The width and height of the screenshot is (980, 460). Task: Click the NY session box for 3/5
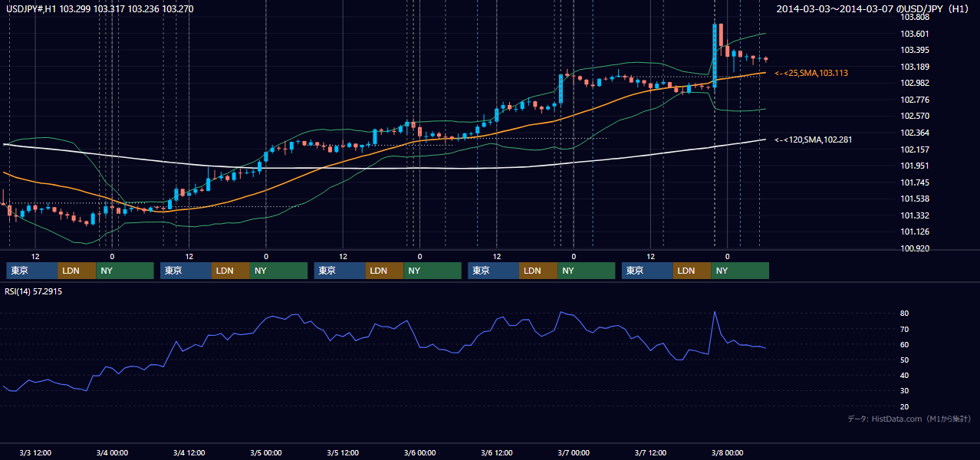[x=432, y=271]
